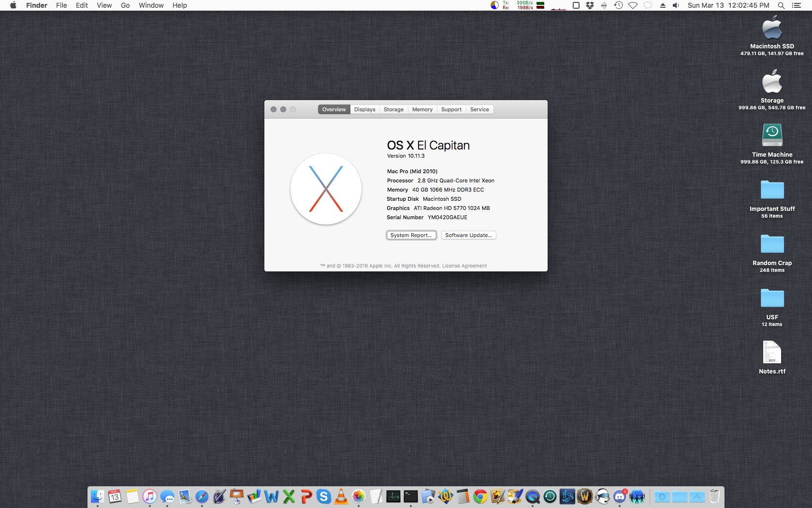
Task: Launch Google Chrome from the Dock
Action: pyautogui.click(x=480, y=496)
